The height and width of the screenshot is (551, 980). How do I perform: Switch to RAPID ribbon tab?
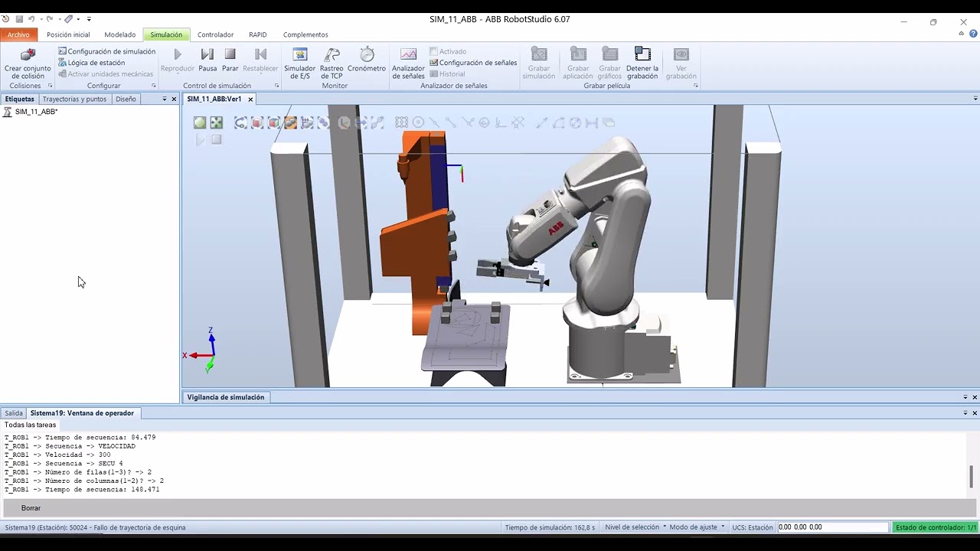[257, 34]
